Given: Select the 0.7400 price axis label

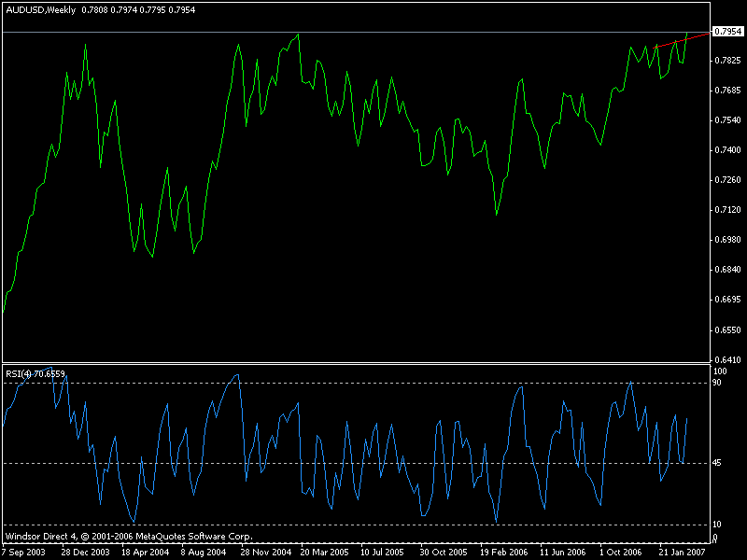Looking at the screenshot, I should 729,150.
